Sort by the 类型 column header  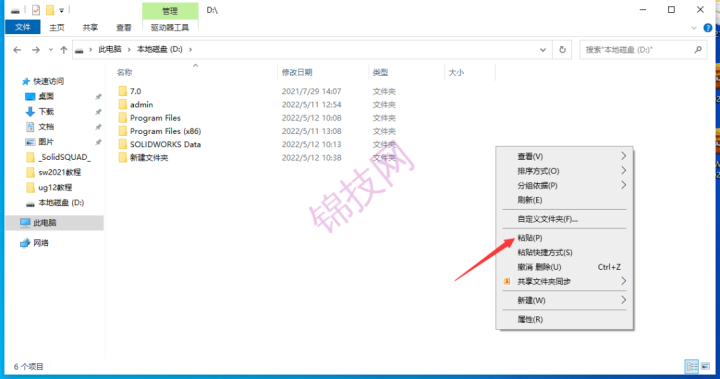point(380,73)
